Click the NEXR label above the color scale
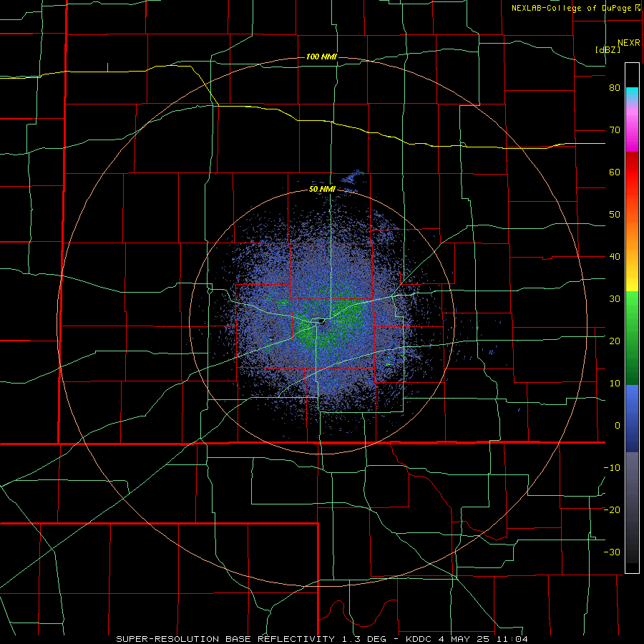 click(x=629, y=43)
